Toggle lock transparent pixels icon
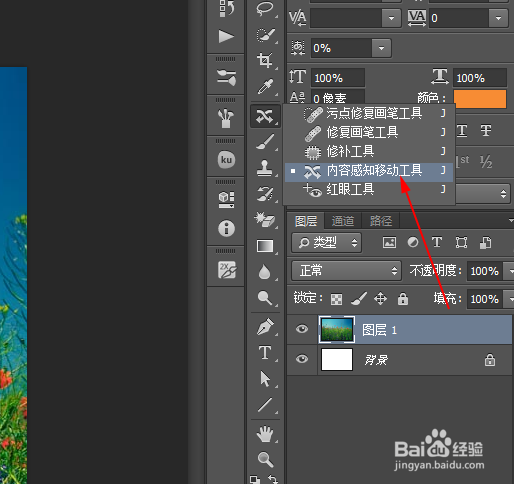 pyautogui.click(x=336, y=299)
